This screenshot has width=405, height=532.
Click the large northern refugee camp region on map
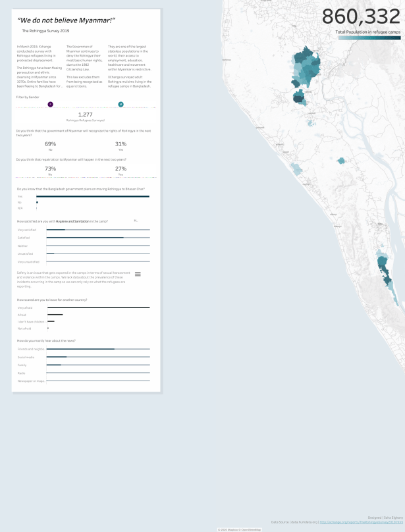click(x=304, y=66)
